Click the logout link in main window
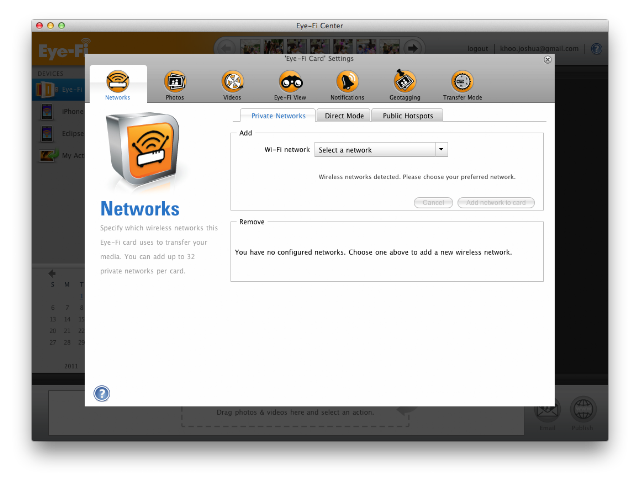The image size is (640, 485). (x=478, y=49)
